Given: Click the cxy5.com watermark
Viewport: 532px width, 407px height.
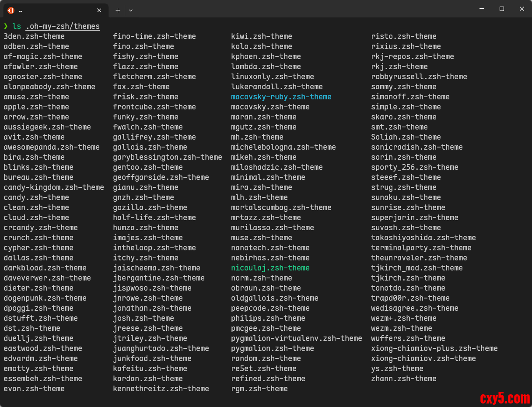Looking at the screenshot, I should click(x=504, y=398).
